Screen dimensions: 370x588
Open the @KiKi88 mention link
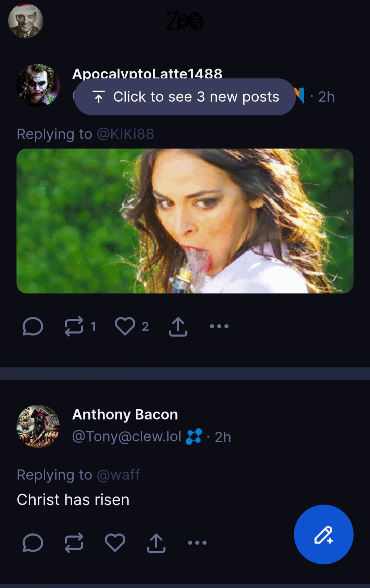click(125, 134)
